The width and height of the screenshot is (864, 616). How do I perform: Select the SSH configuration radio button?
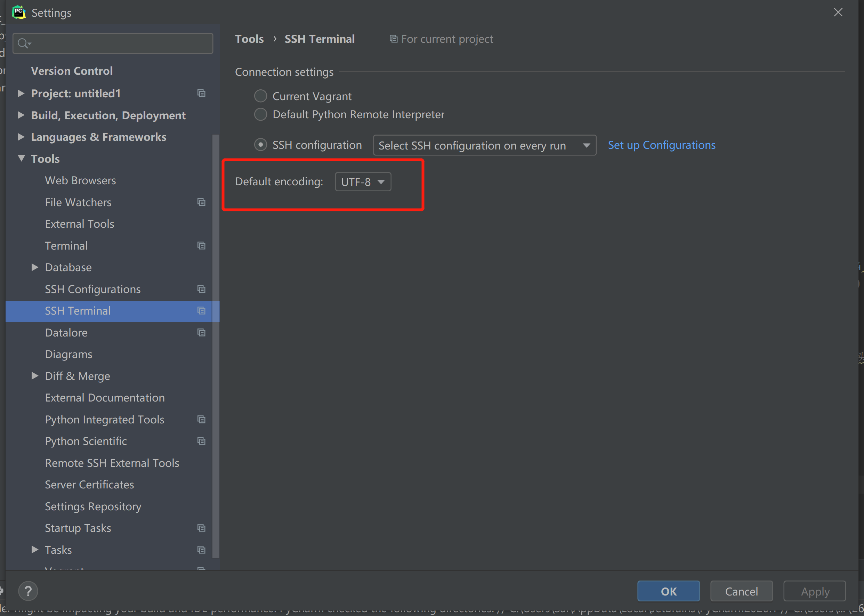pyautogui.click(x=260, y=145)
